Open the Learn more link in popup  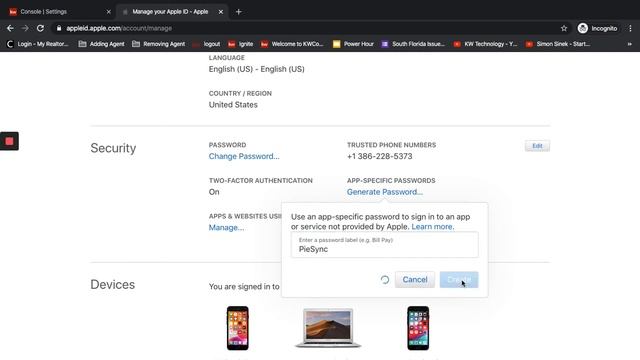(x=433, y=227)
